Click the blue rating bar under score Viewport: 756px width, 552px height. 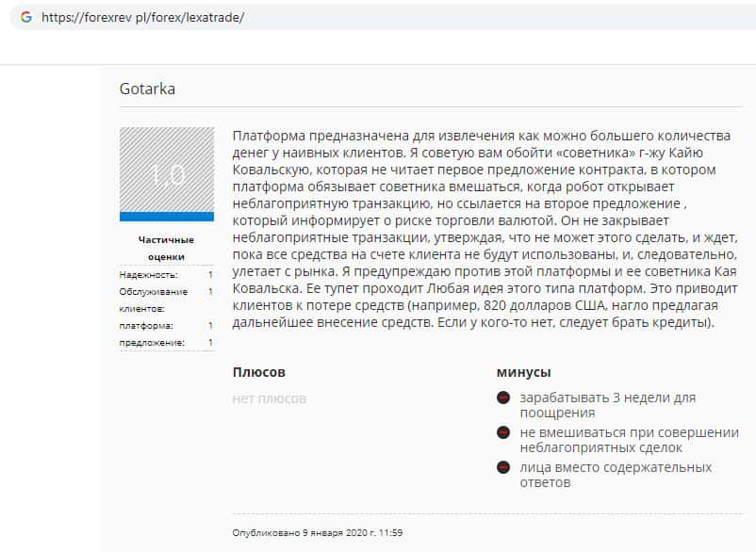[x=167, y=217]
